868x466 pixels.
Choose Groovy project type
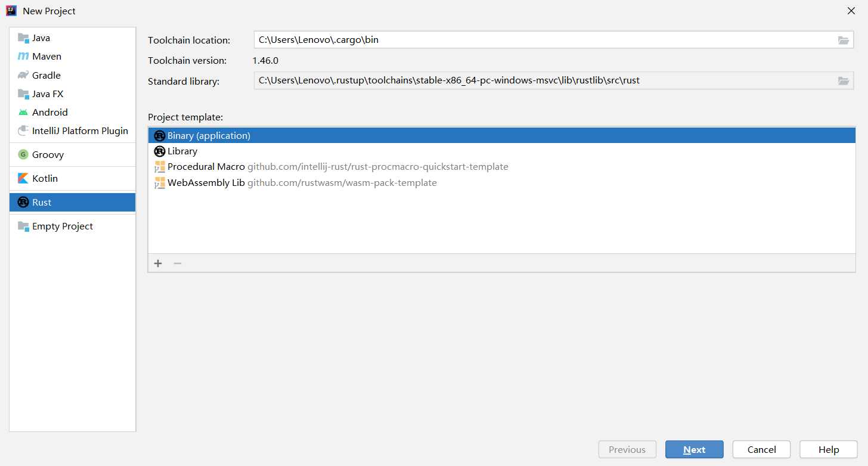click(x=73, y=154)
